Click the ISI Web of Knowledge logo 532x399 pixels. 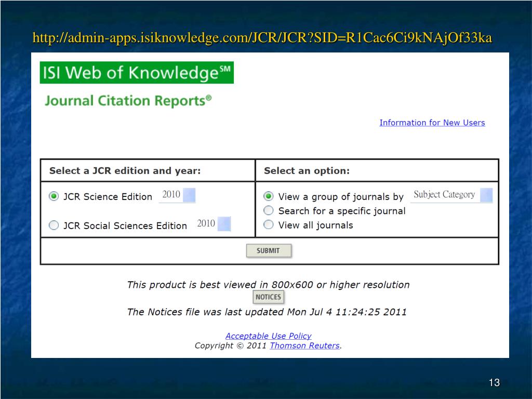pyautogui.click(x=137, y=73)
